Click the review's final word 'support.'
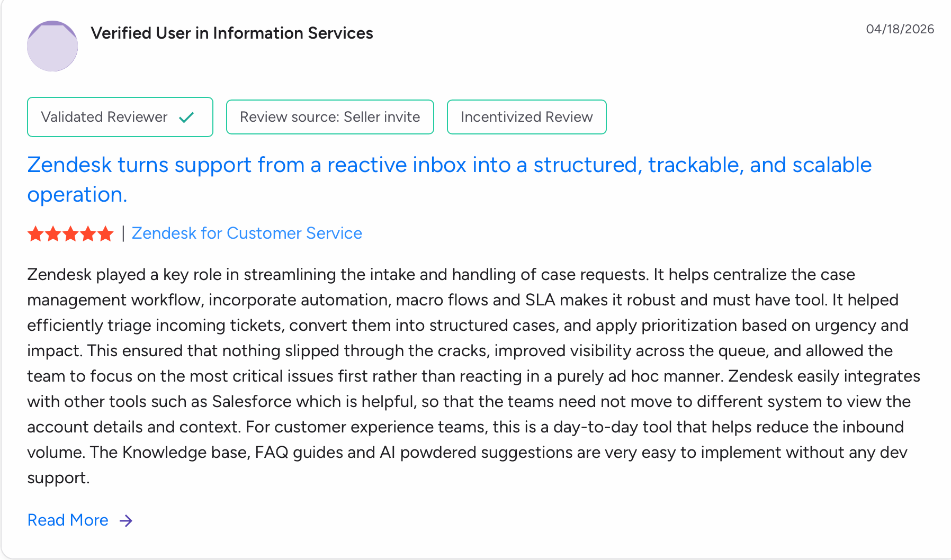 (x=58, y=478)
